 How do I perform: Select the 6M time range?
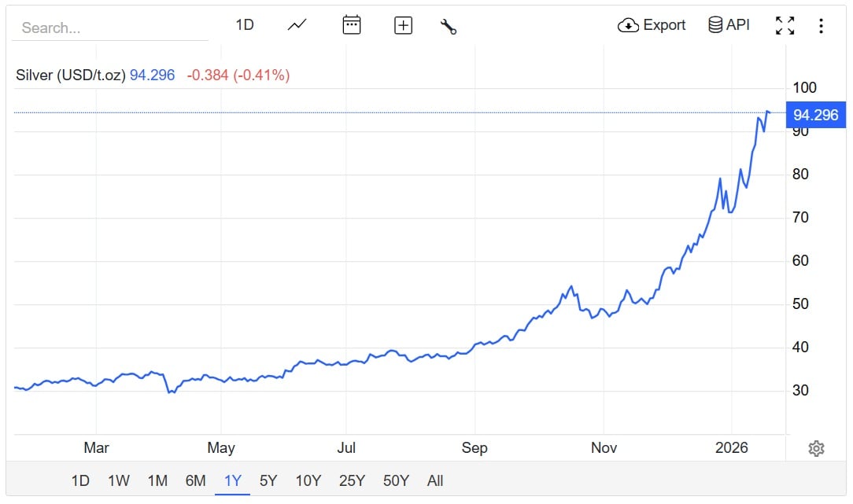tap(195, 480)
